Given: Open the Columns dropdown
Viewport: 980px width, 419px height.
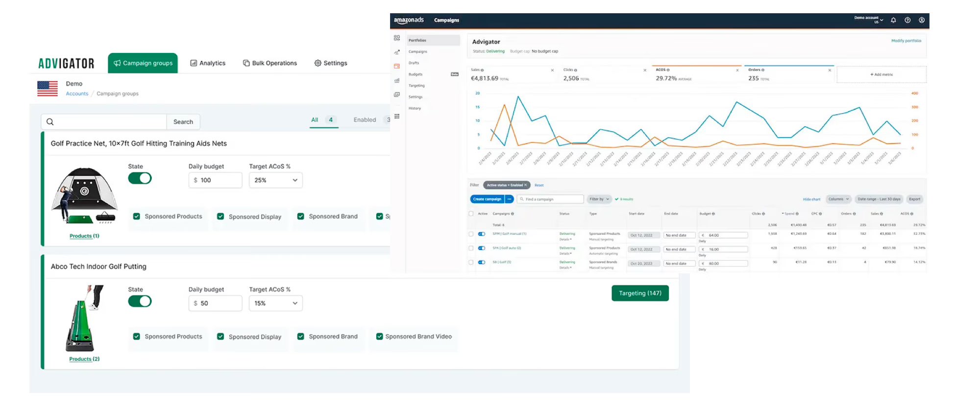Looking at the screenshot, I should 839,199.
